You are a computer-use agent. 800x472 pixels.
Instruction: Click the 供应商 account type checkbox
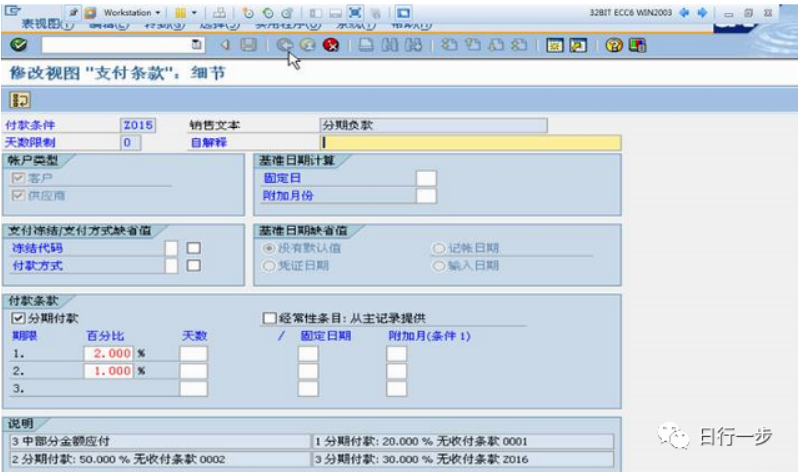click(x=18, y=195)
